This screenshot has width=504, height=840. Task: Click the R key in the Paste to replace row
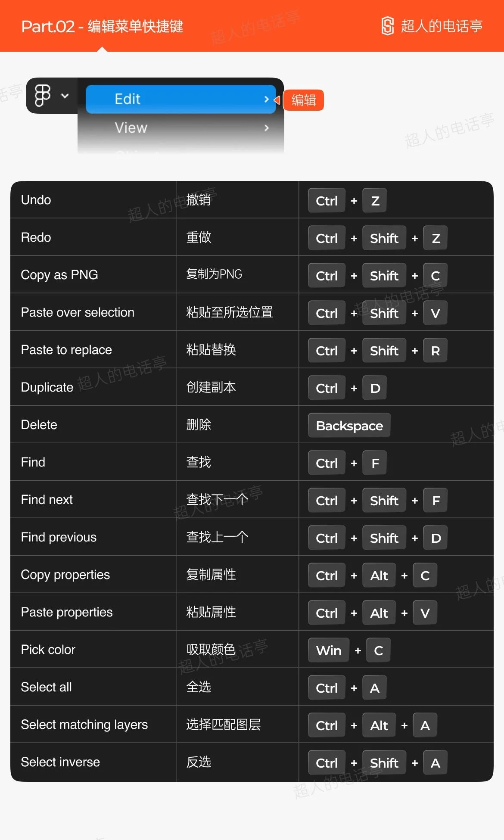click(x=436, y=351)
